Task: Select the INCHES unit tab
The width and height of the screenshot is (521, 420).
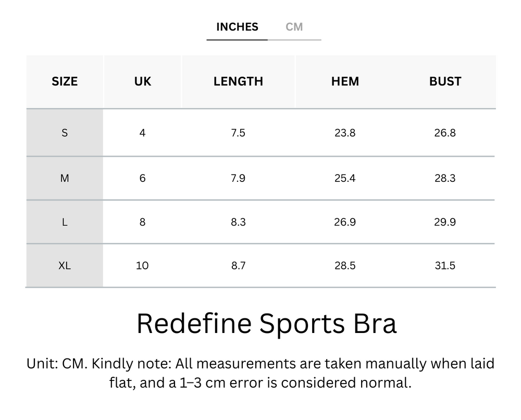Action: (237, 27)
